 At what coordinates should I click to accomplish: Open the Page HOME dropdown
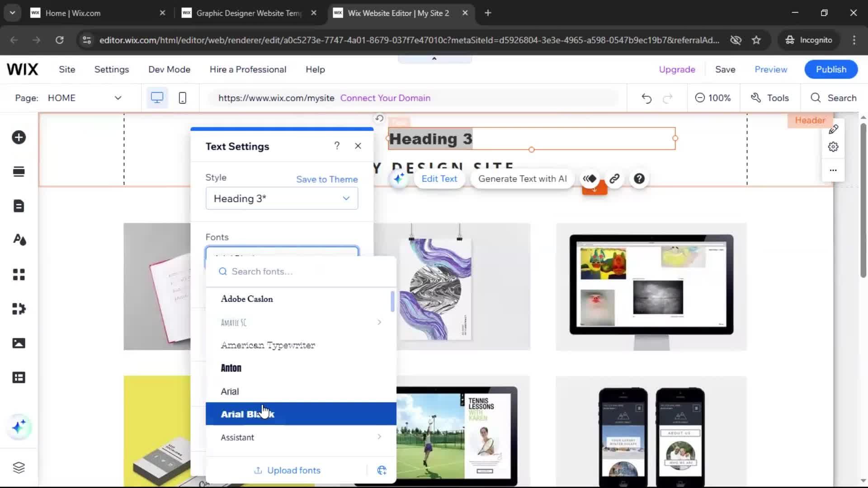point(85,98)
